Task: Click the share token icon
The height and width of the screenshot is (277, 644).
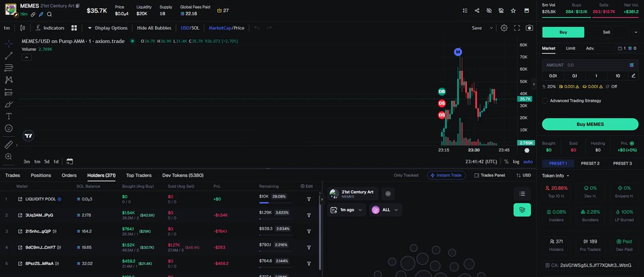Action: 477,10
